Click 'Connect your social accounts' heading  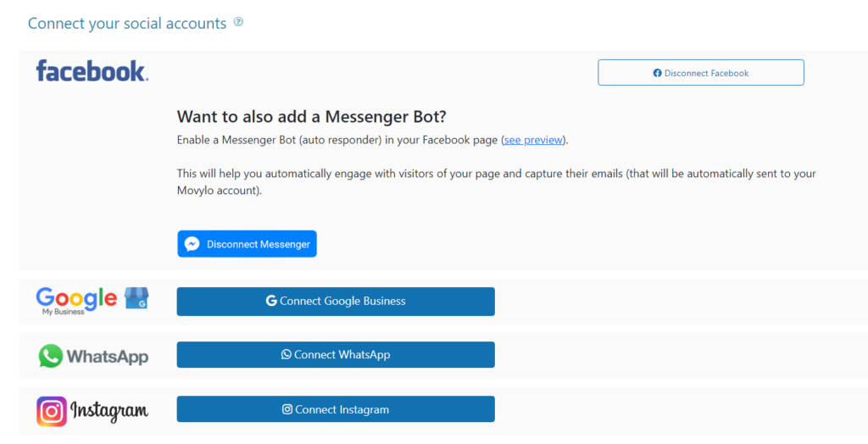pos(127,23)
